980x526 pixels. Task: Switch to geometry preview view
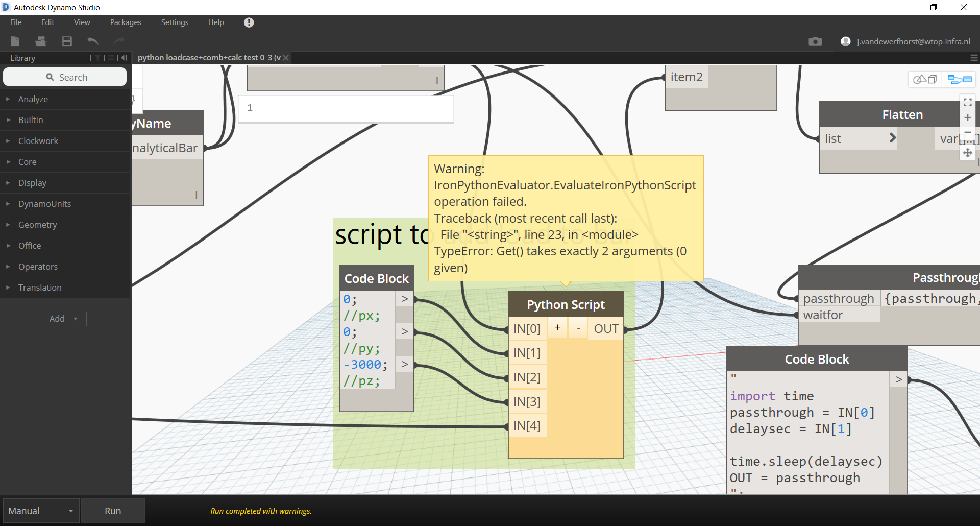[x=924, y=79]
